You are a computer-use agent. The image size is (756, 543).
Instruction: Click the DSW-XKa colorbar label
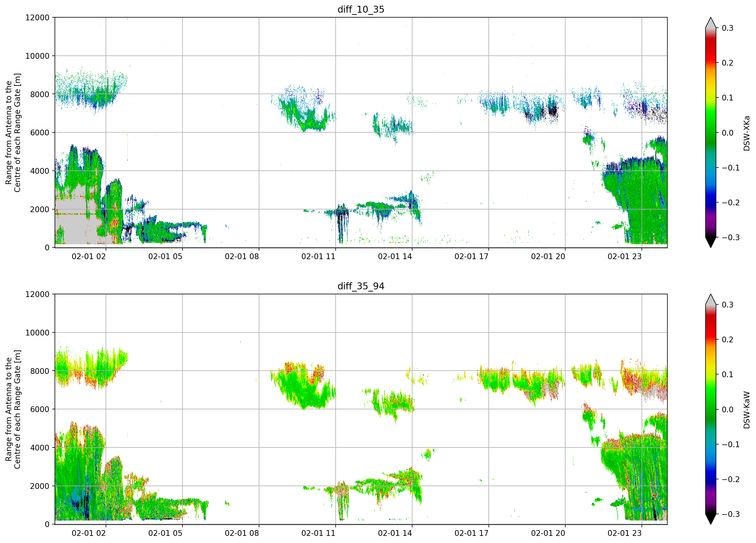pos(746,133)
